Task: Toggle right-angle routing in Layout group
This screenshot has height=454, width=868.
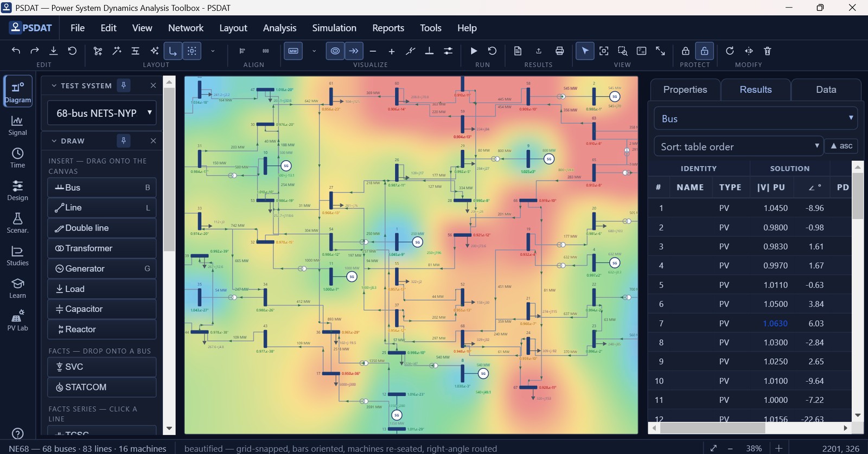Action: (x=173, y=51)
